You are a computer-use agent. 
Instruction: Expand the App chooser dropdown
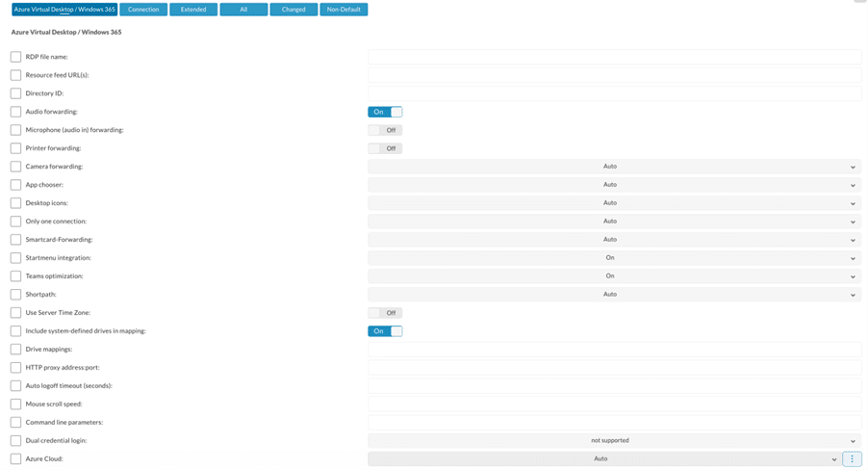click(615, 185)
